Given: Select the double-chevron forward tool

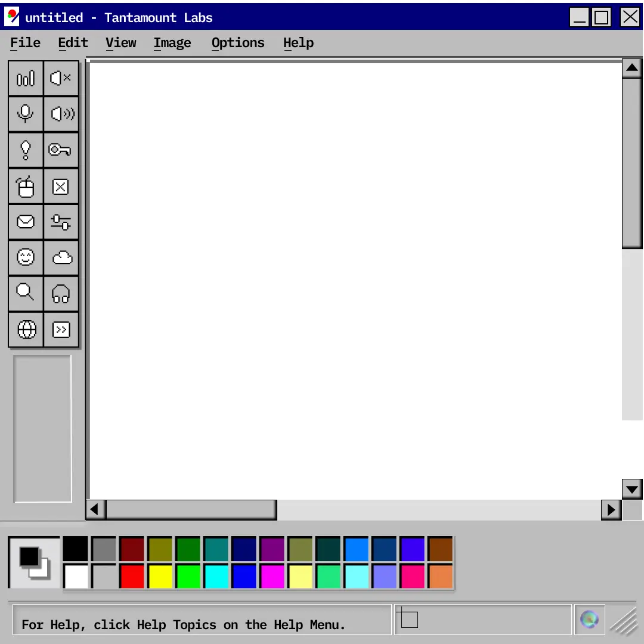Looking at the screenshot, I should (x=61, y=329).
